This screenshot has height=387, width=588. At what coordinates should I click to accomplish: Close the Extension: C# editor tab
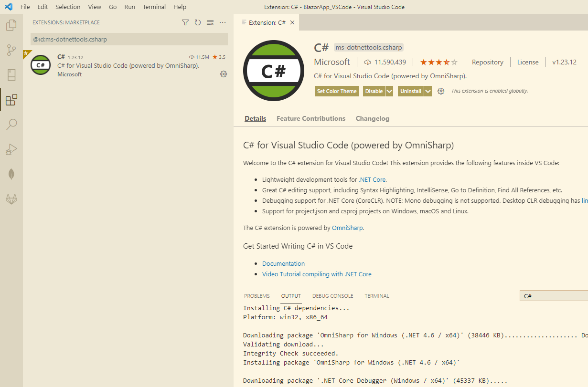click(292, 22)
